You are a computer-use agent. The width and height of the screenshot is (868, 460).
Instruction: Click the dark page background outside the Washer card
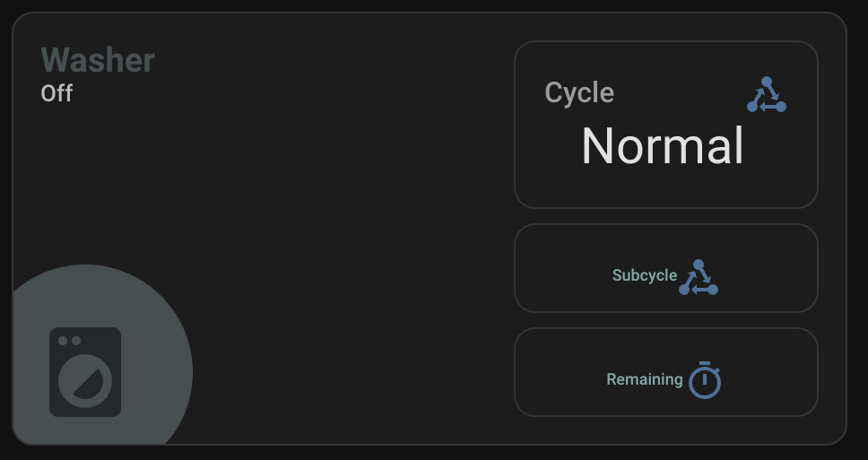click(856, 453)
